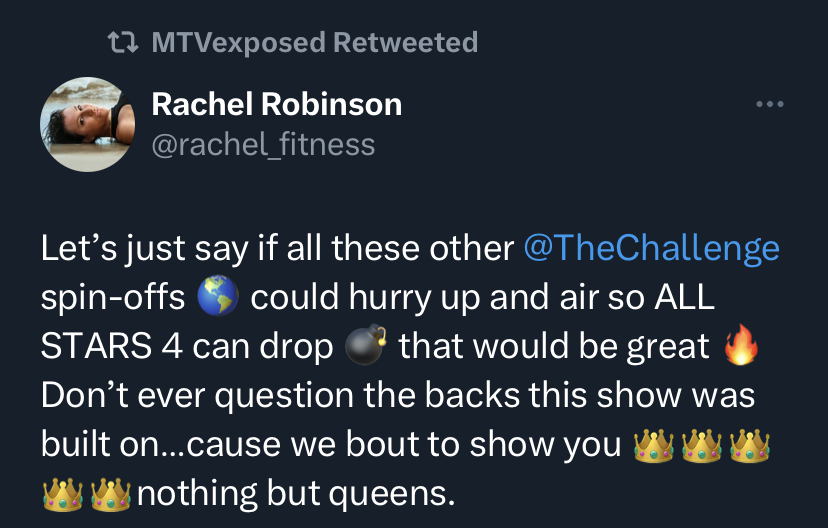The width and height of the screenshot is (828, 528).
Task: Click the crown emoji right before 'nothing'
Action: pyautogui.click(x=110, y=495)
